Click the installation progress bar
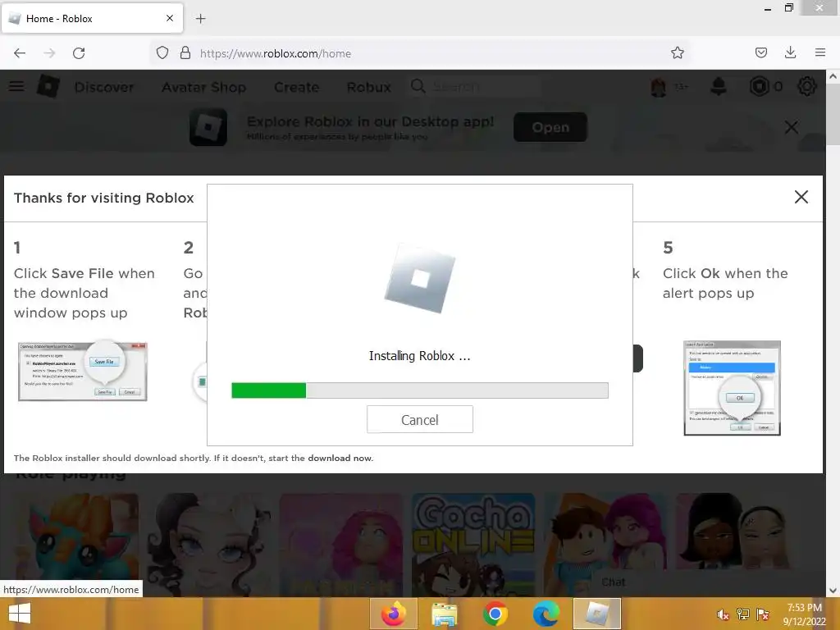This screenshot has width=840, height=630. coord(419,390)
